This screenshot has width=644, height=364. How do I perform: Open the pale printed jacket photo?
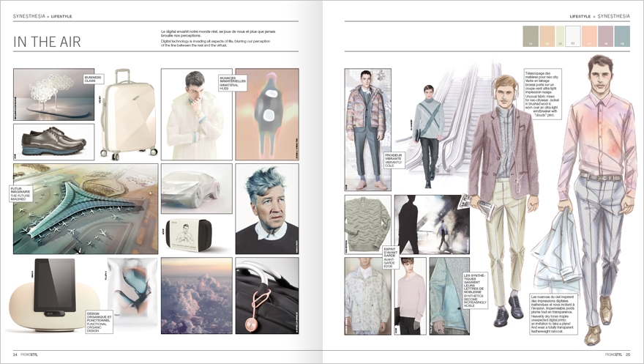(367, 296)
